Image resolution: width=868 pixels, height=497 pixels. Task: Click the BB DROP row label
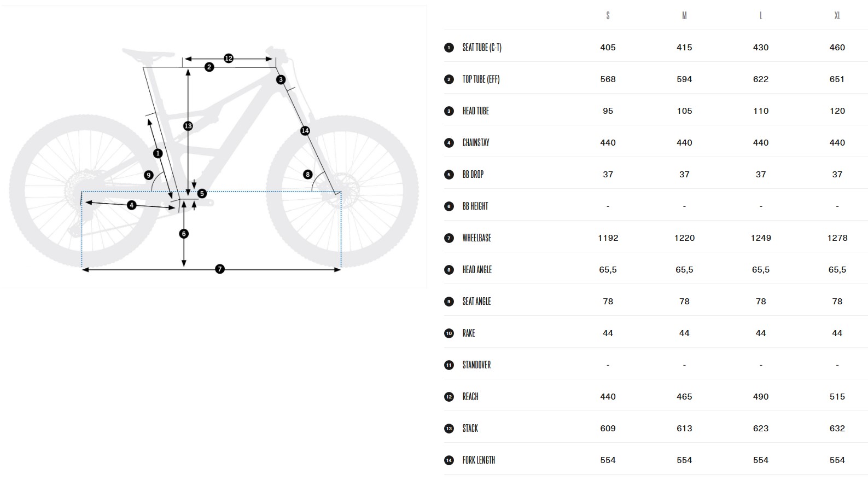pos(473,175)
